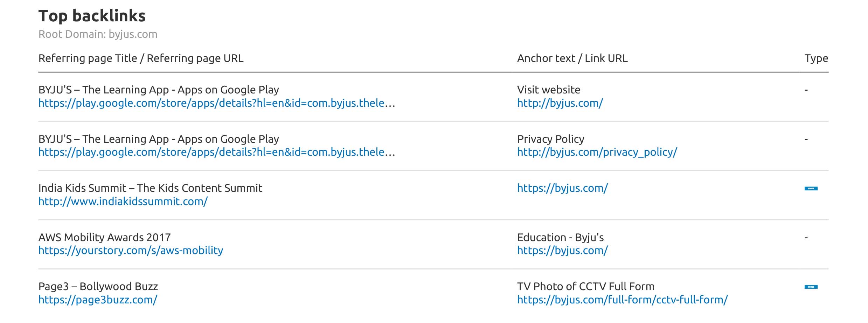Visit the indiakidssummit.com referring URL
This screenshot has width=868, height=323.
tap(123, 202)
